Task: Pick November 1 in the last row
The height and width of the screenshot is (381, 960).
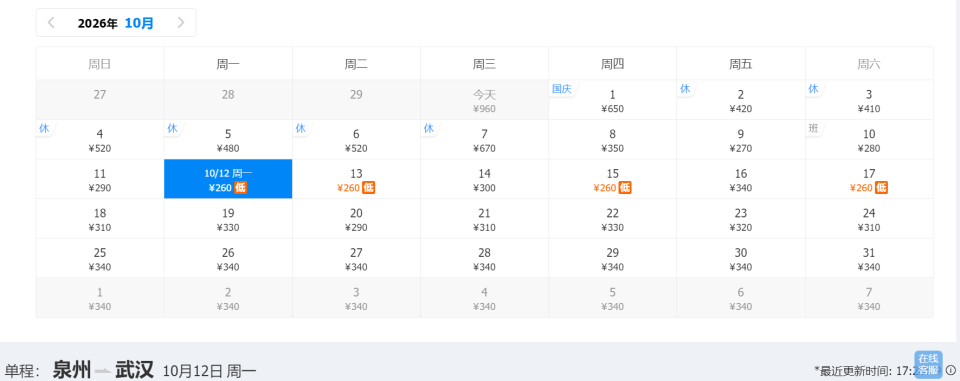Action: tap(100, 298)
